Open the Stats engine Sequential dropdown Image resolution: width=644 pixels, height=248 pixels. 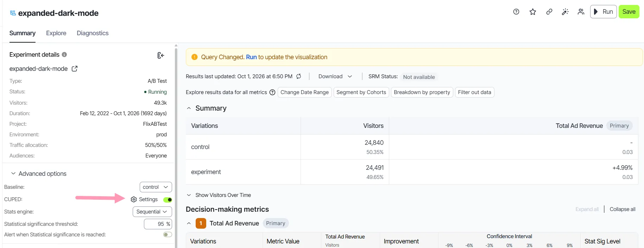[152, 212]
